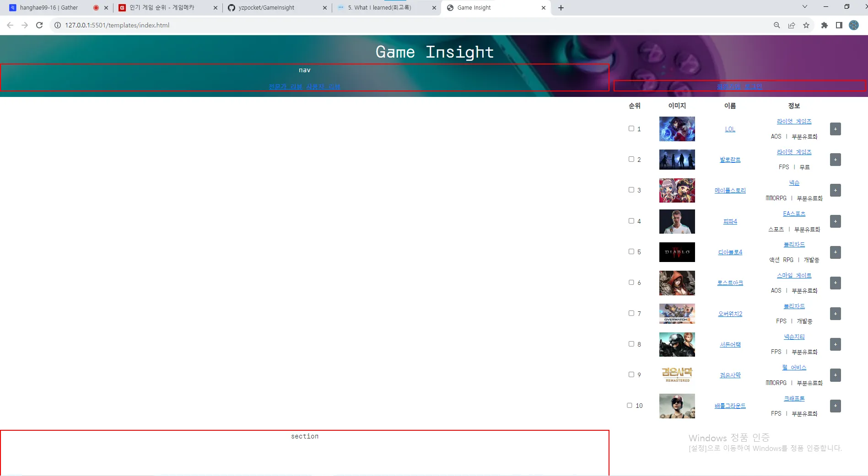Click the plus button in 오버워치2 row

836,314
